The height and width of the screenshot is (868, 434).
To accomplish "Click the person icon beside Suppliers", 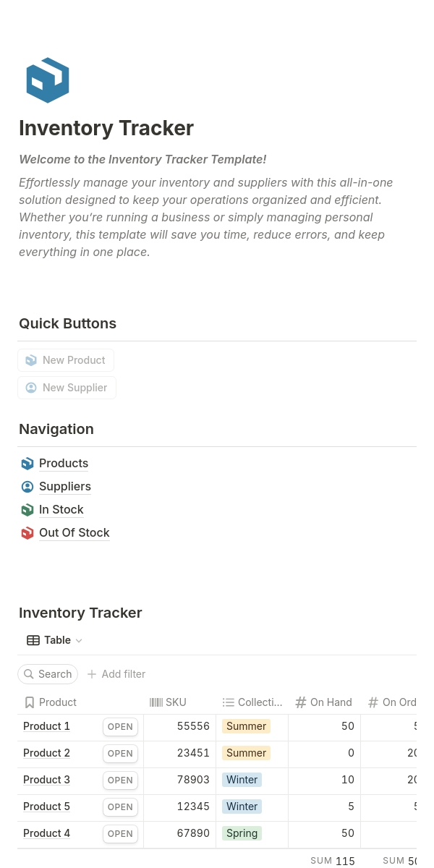I will [27, 487].
